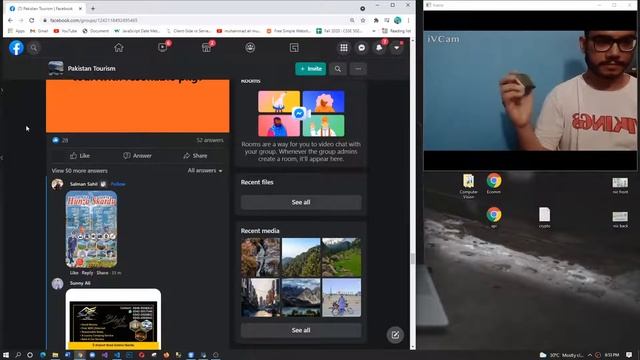Open the city street media thumbnail

coord(260,297)
